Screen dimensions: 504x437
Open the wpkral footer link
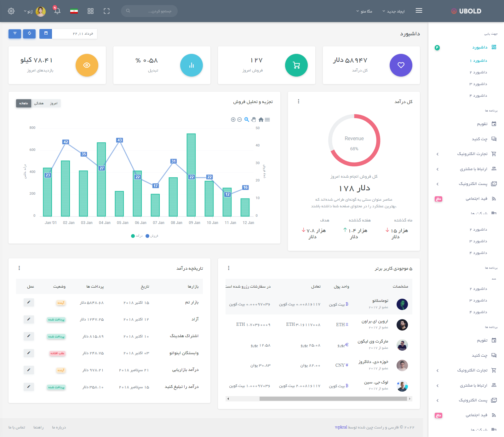(341, 427)
